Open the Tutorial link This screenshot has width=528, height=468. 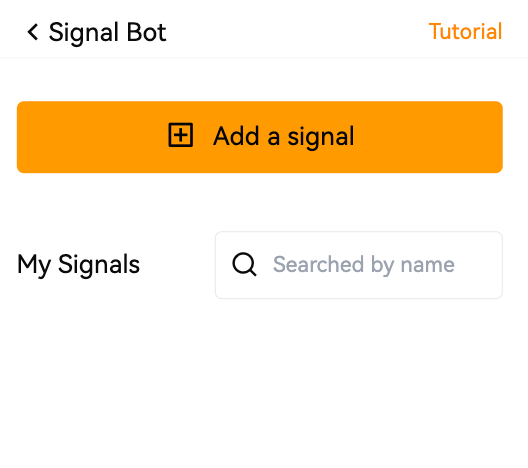(465, 32)
